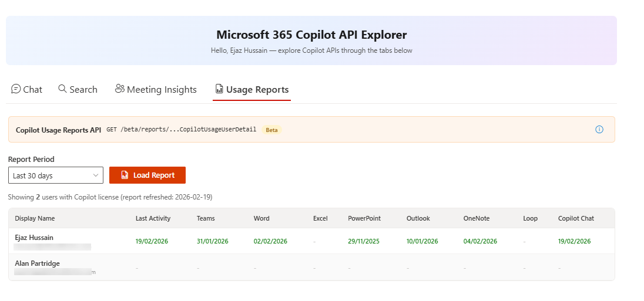Image resolution: width=644 pixels, height=301 pixels.
Task: Switch to the Chat tab
Action: [x=26, y=89]
